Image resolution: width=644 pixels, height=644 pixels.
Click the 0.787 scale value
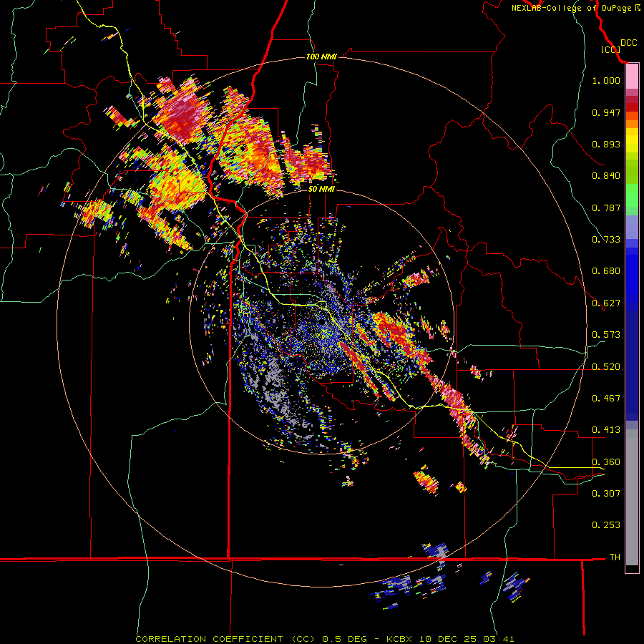[x=606, y=208]
